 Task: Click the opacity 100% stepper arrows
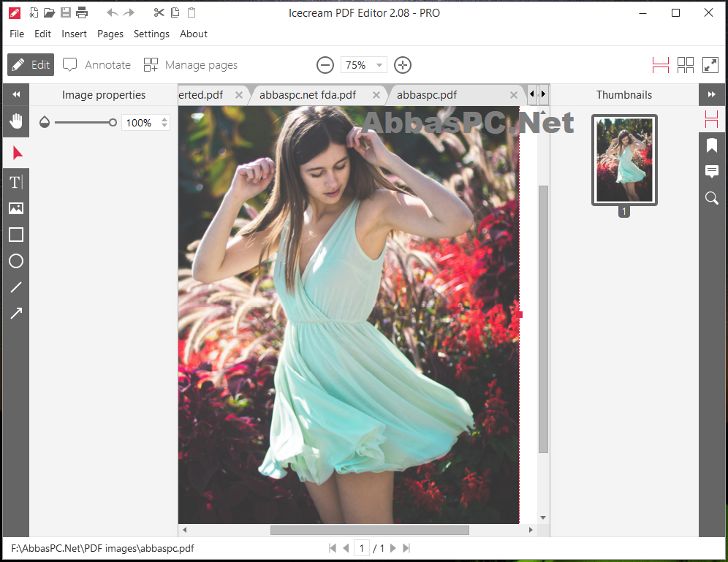[164, 123]
